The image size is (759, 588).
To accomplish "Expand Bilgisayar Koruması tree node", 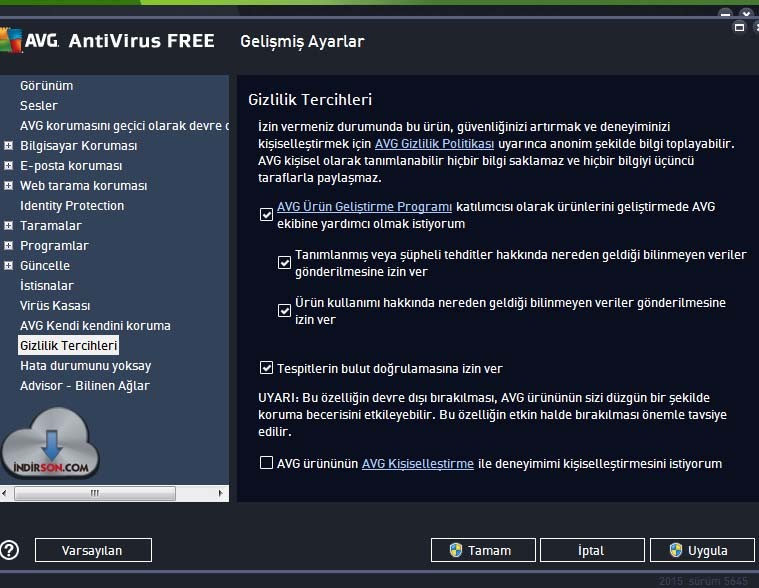I will point(8,145).
